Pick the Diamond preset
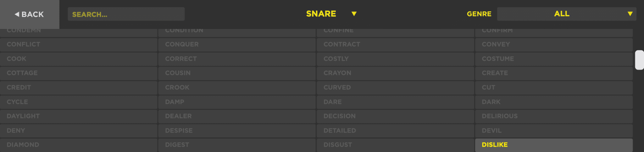Image resolution: width=644 pixels, height=152 pixels. (x=79, y=145)
